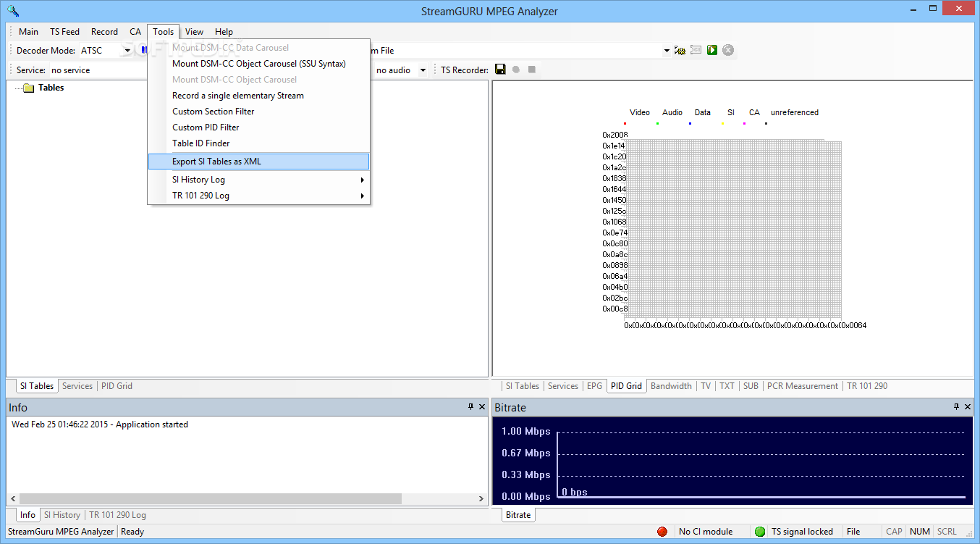The height and width of the screenshot is (544, 980).
Task: Click the TS Recorder round record button
Action: tap(516, 70)
